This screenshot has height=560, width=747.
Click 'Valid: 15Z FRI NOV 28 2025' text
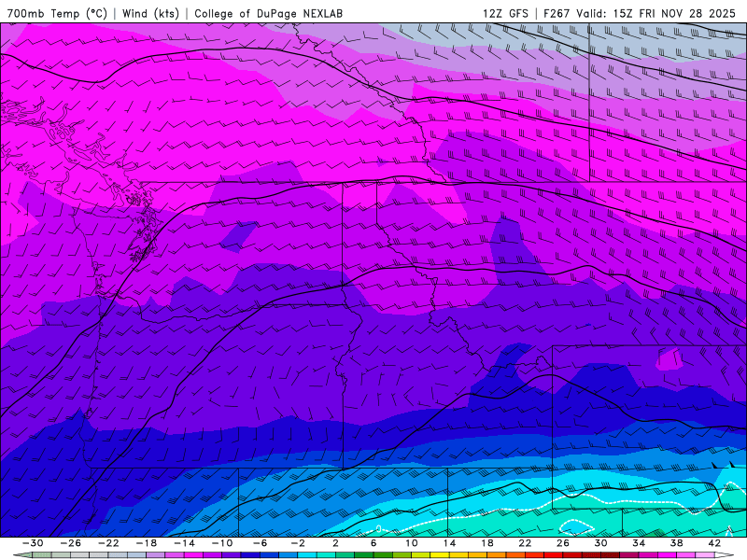656,13
